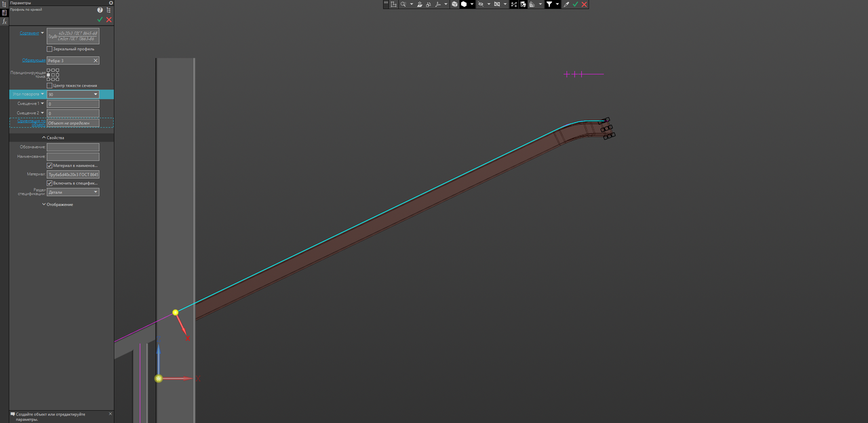Click the Смещение 1 input field
Image resolution: width=868 pixels, height=423 pixels.
point(73,104)
